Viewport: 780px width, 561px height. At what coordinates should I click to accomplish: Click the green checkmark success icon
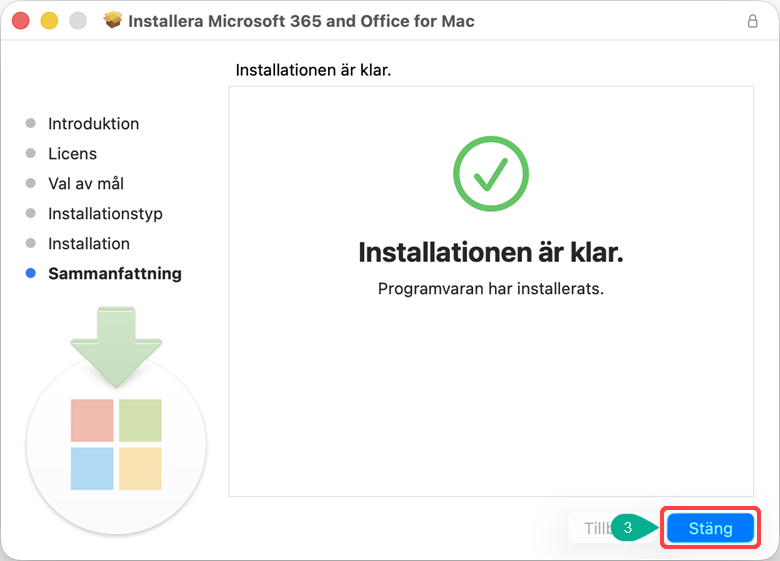(490, 174)
